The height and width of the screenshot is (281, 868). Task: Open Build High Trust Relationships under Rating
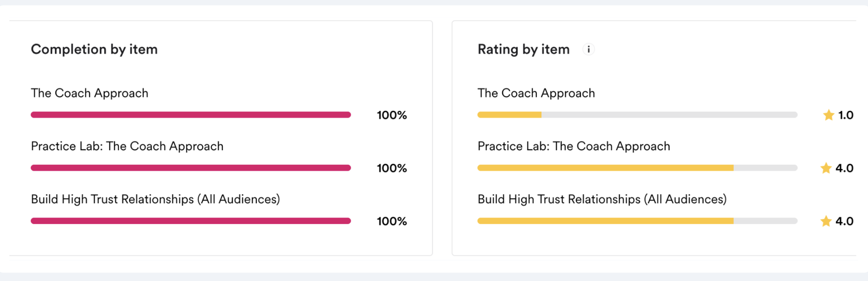click(x=602, y=199)
